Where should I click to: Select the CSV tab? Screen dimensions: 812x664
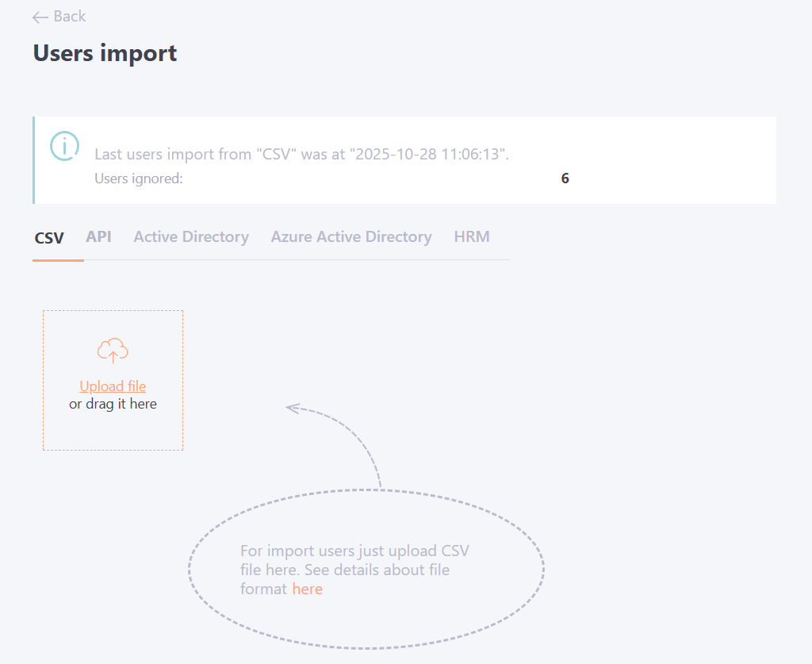[49, 237]
